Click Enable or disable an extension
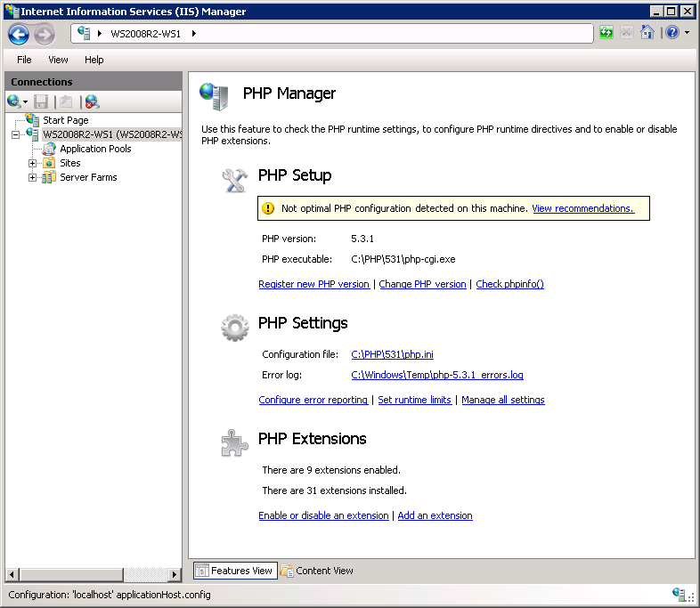The width and height of the screenshot is (700, 608). [x=323, y=515]
